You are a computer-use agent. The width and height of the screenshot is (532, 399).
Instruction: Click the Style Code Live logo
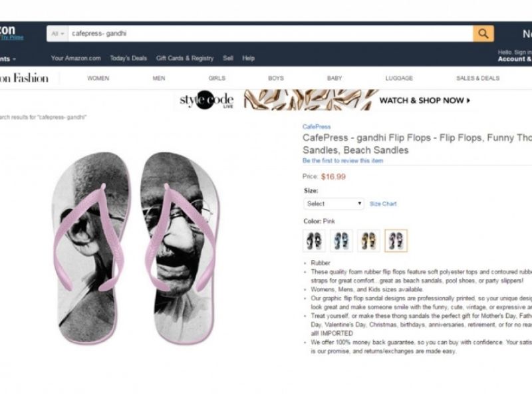206,100
